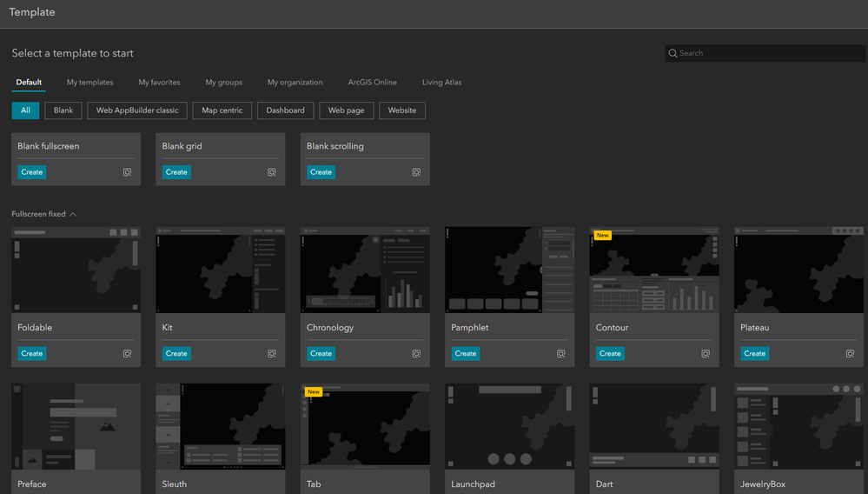Click the search magnifier icon
This screenshot has width=868, height=494.
point(673,53)
